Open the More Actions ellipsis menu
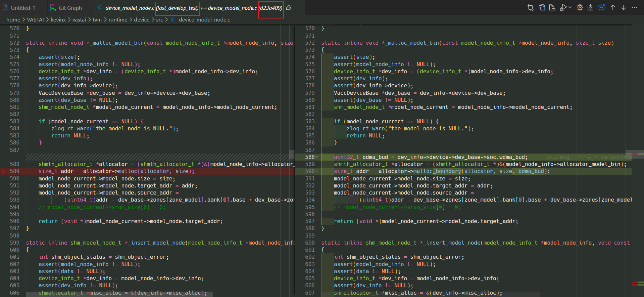The height and width of the screenshot is (297, 644). 634,7
